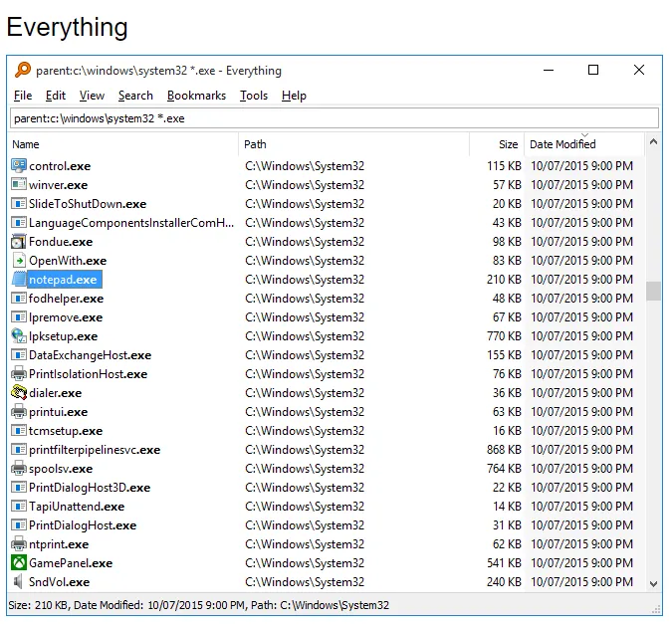This screenshot has height=624, width=672.
Task: Click the DataExchangeHost.exe file icon
Action: (19, 355)
